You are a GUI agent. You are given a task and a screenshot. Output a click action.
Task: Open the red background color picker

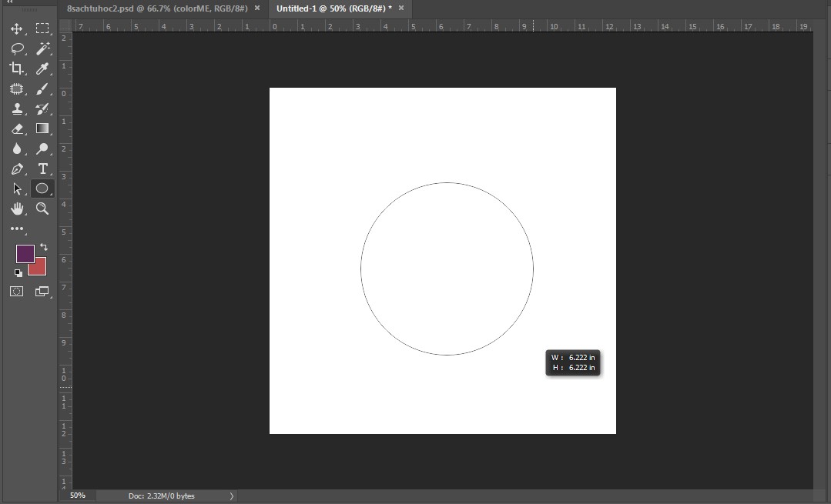[x=40, y=268]
